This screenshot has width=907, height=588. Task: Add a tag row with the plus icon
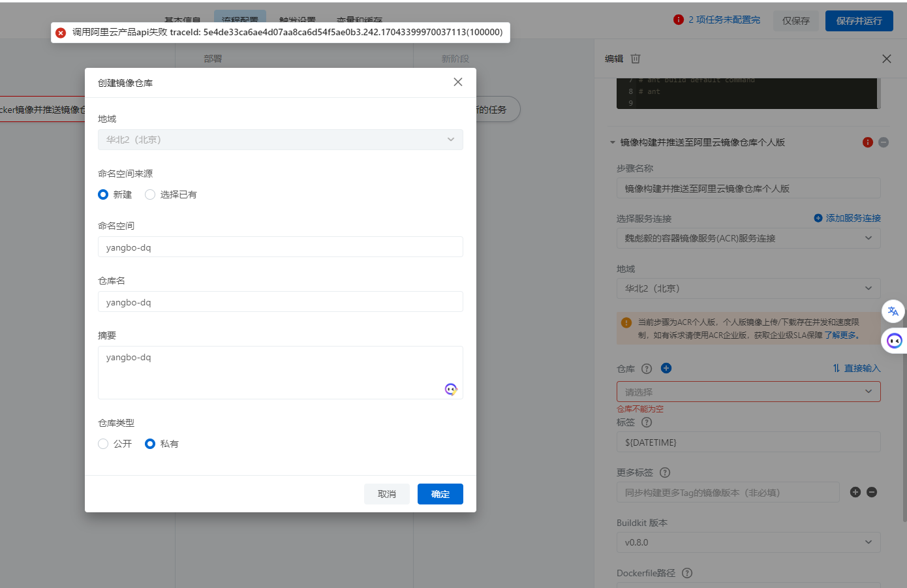[855, 492]
